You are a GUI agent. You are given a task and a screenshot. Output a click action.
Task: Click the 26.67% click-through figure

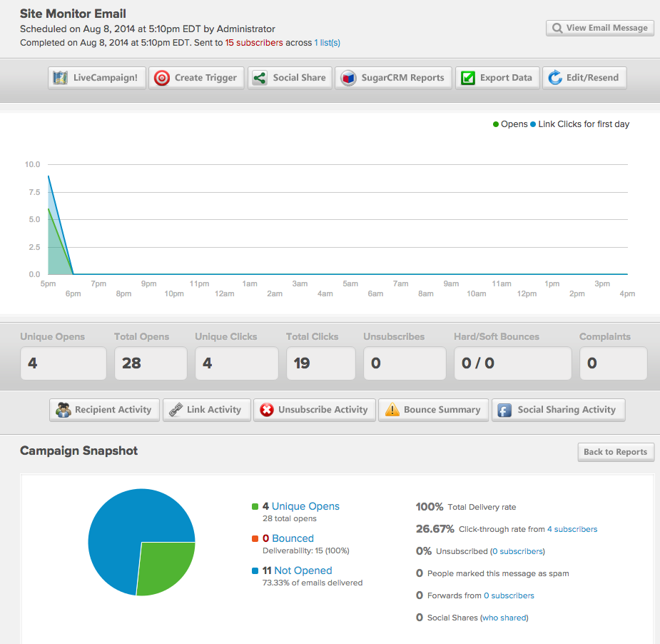pyautogui.click(x=435, y=529)
